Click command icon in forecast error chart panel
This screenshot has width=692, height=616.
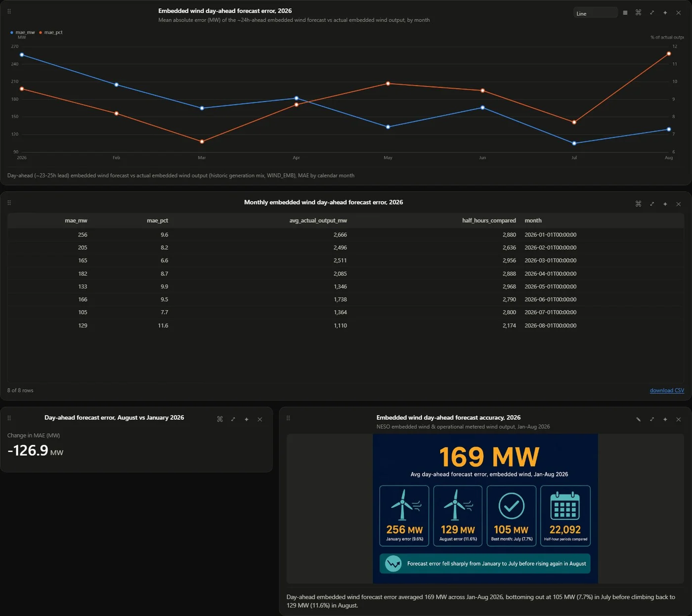(639, 13)
